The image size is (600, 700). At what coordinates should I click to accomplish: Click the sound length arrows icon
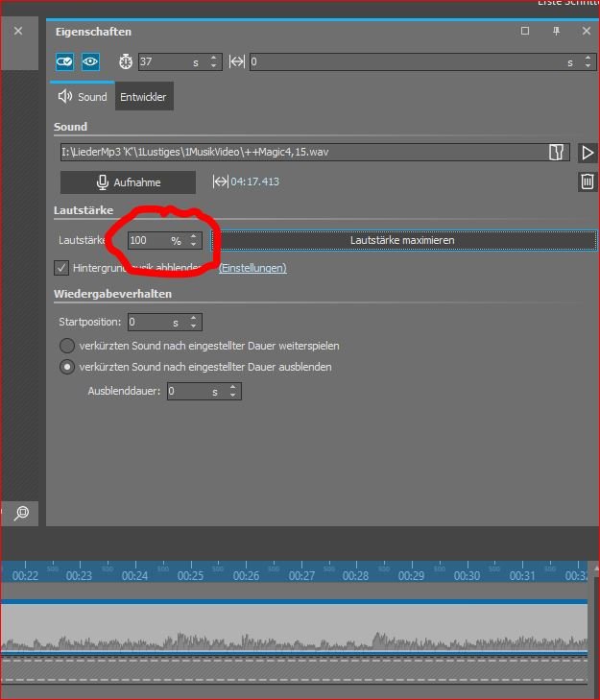point(220,181)
